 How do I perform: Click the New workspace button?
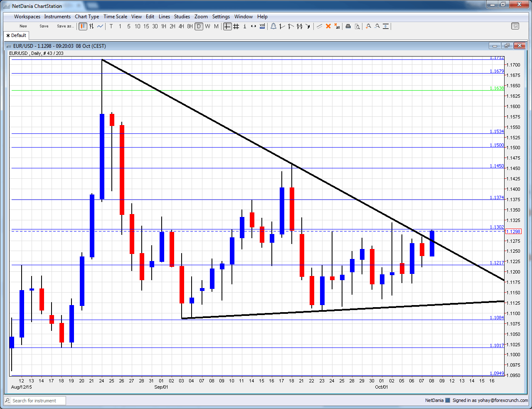click(23, 26)
